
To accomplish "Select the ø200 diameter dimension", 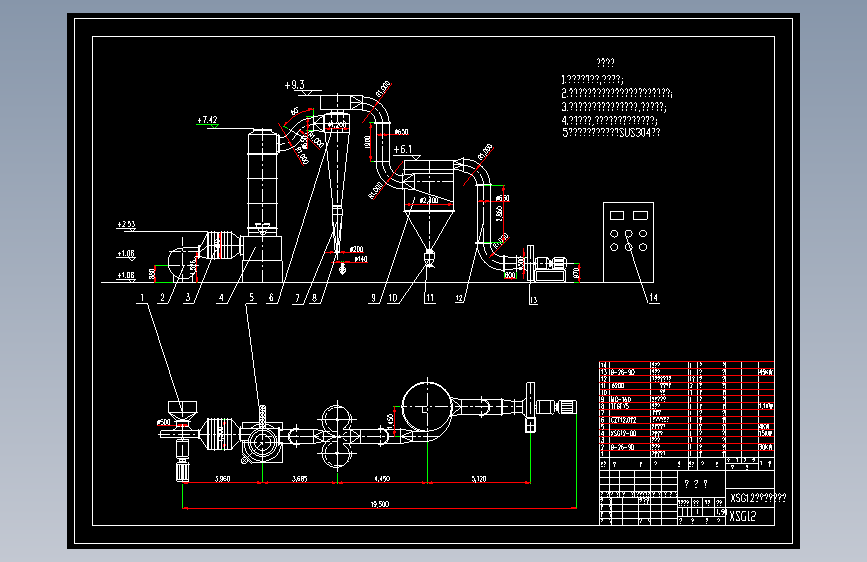I will pyautogui.click(x=357, y=249).
